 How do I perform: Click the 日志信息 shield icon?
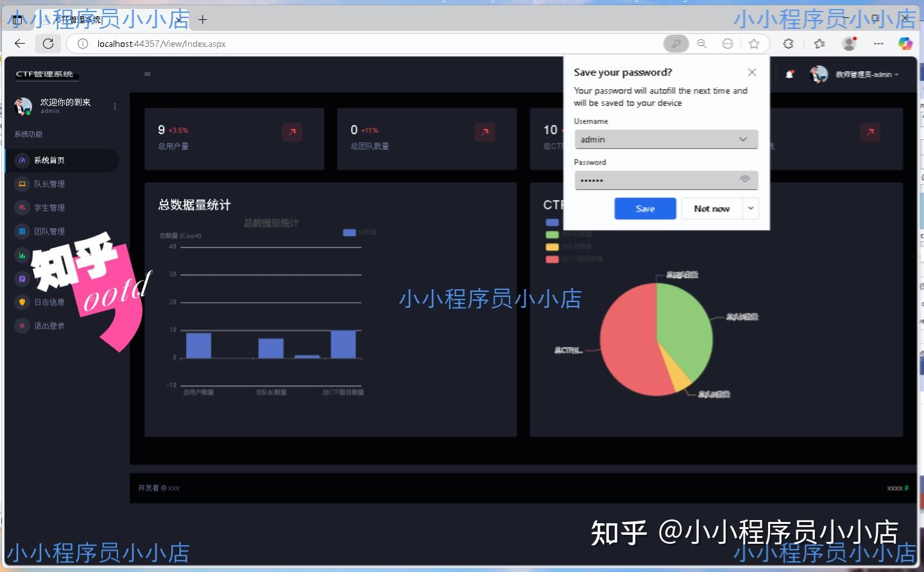pyautogui.click(x=22, y=302)
